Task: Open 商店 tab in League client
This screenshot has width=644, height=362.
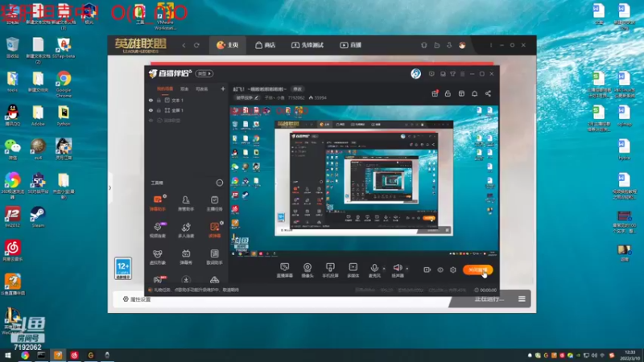Action: tap(266, 45)
